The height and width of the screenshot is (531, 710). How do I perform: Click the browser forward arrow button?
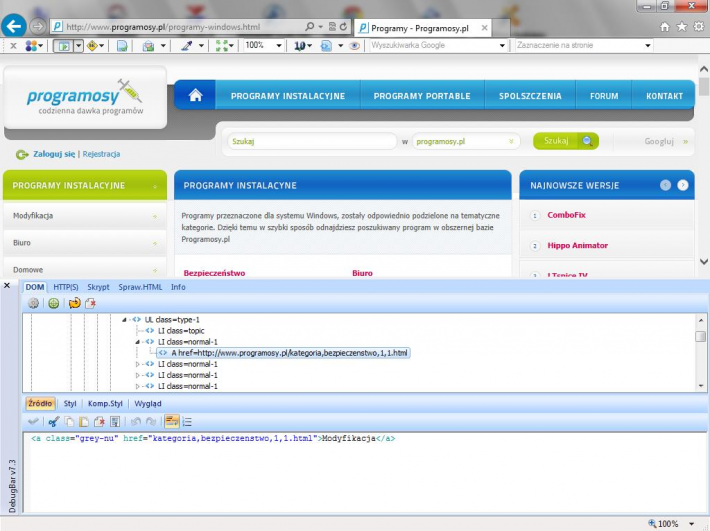tap(38, 27)
